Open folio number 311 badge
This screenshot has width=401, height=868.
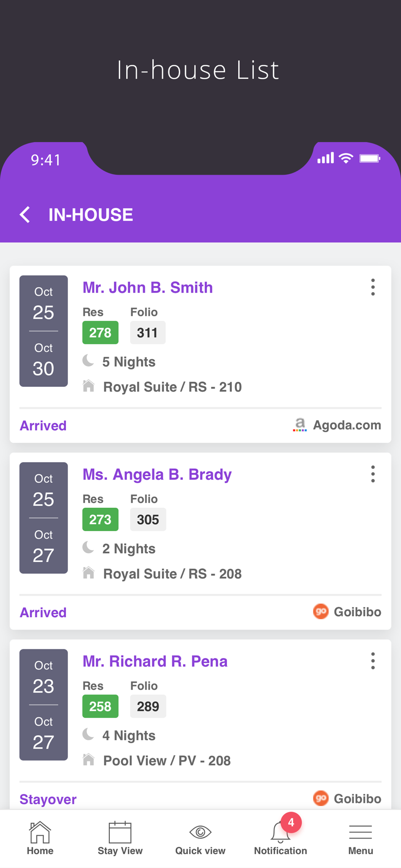point(148,332)
